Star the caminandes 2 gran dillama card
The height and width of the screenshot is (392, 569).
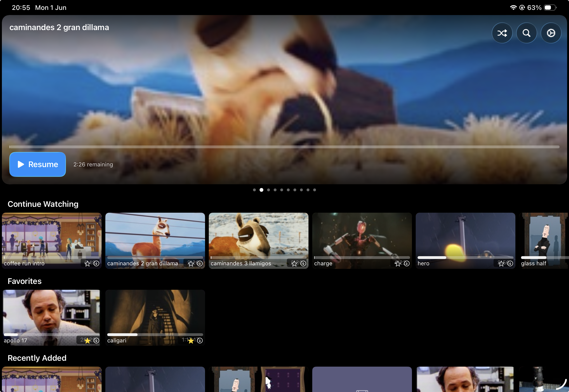[x=191, y=263]
